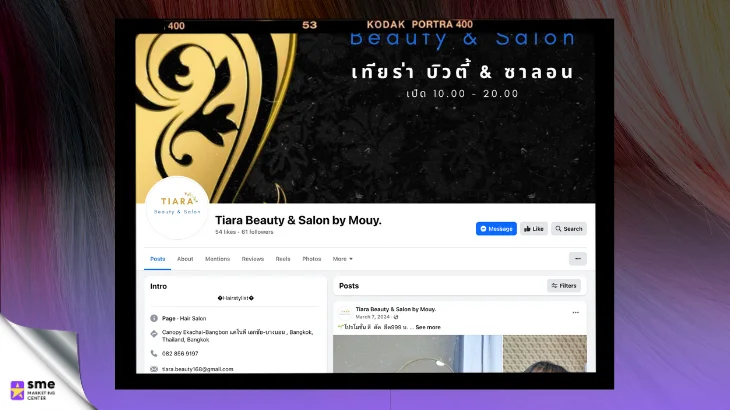Open the three-dot menu beside the tabs
The width and height of the screenshot is (730, 410).
tap(577, 259)
